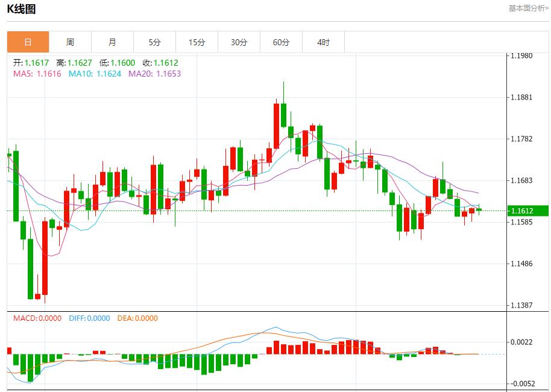Select the 30分 timeframe
The image size is (551, 392).
[x=239, y=42]
